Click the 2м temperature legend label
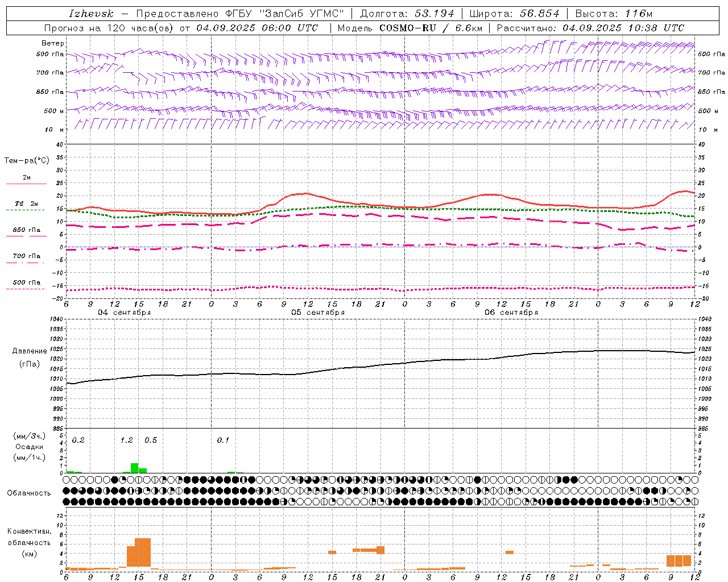Image resolution: width=728 pixels, height=582 pixels. point(27,177)
